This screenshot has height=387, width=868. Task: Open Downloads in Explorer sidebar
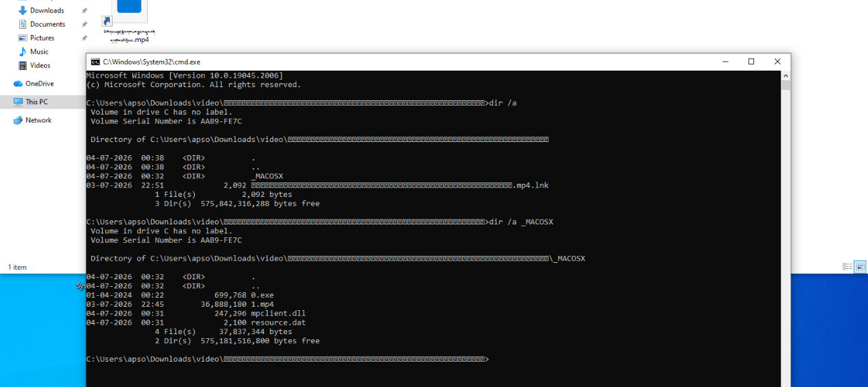click(x=47, y=10)
